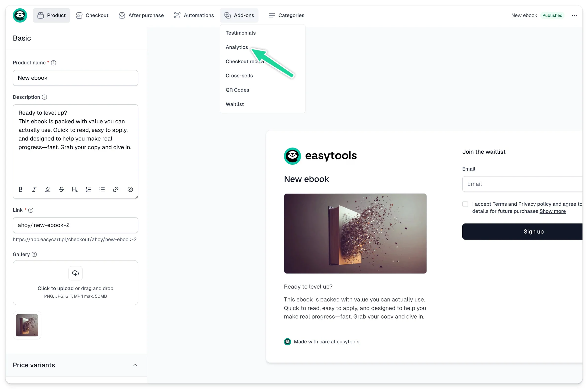Show help for Product name field
The image size is (588, 389).
[x=53, y=63]
